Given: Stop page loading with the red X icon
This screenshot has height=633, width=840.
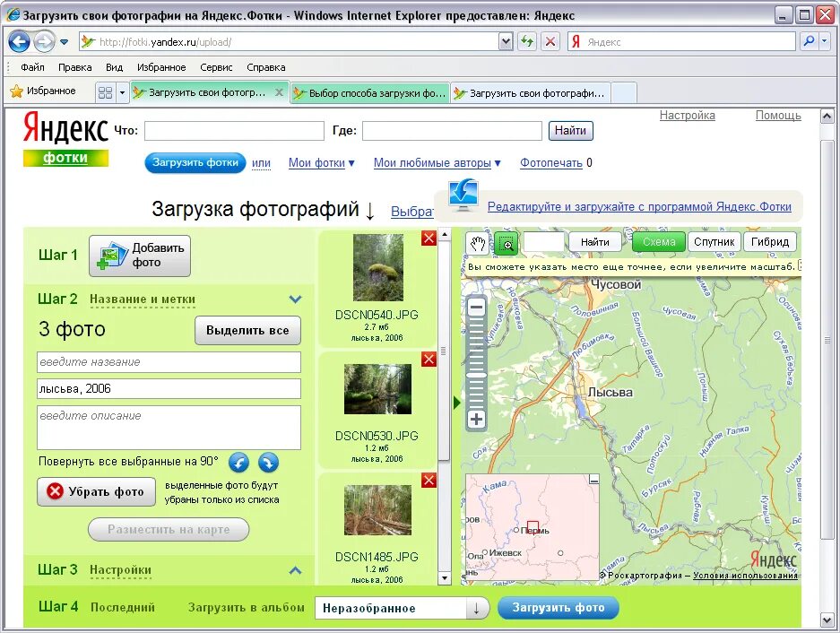Looking at the screenshot, I should (550, 41).
